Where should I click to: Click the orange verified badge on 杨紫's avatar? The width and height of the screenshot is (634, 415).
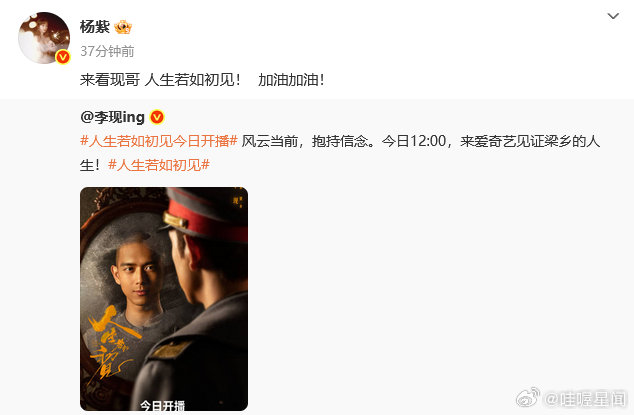tap(63, 57)
